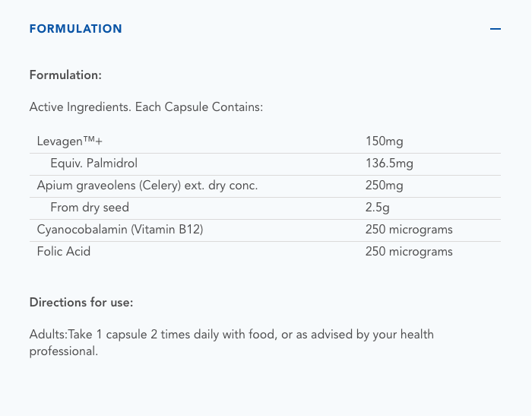Click the Vitamin B12 250 micrograms value

click(x=409, y=230)
